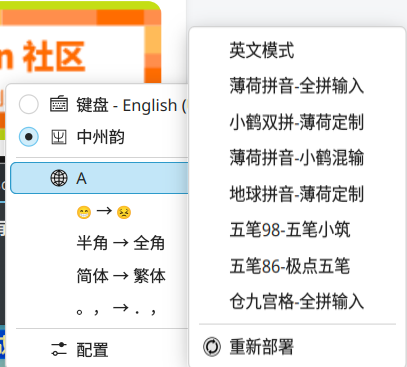Click the globe icon in the A row

click(59, 178)
